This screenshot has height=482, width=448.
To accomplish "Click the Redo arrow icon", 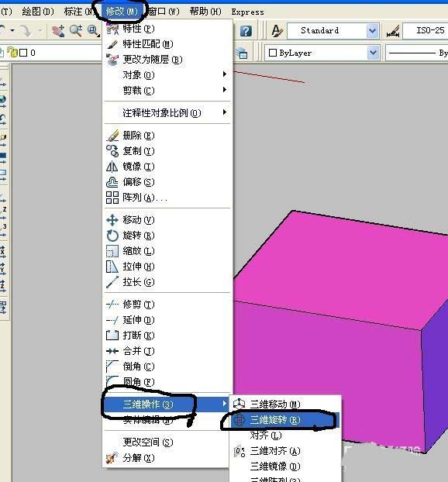I will coord(26,31).
